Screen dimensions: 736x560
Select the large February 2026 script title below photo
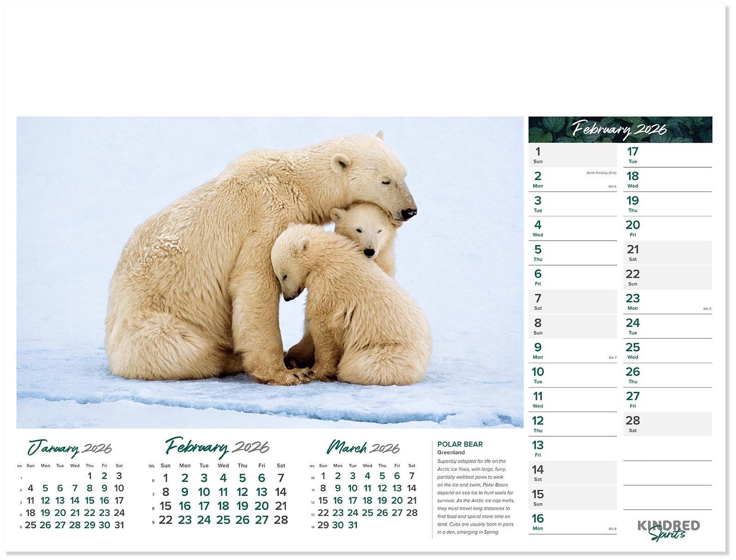click(217, 447)
